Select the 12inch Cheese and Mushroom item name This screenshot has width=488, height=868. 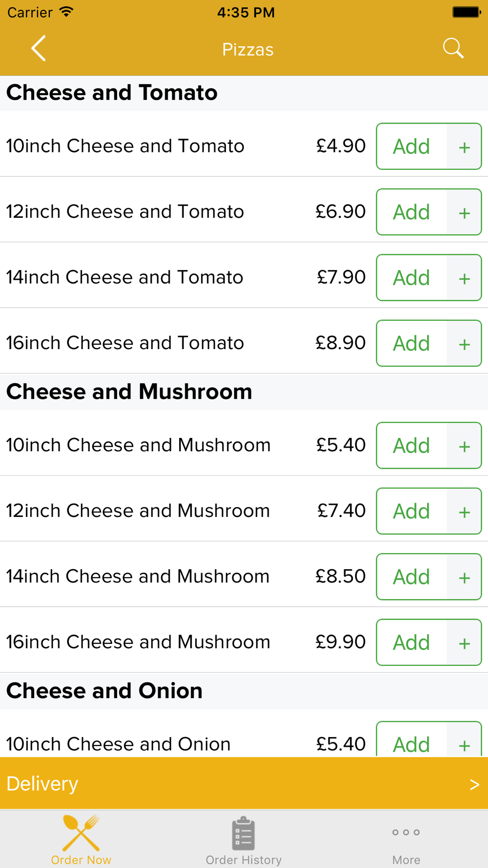pyautogui.click(x=138, y=511)
